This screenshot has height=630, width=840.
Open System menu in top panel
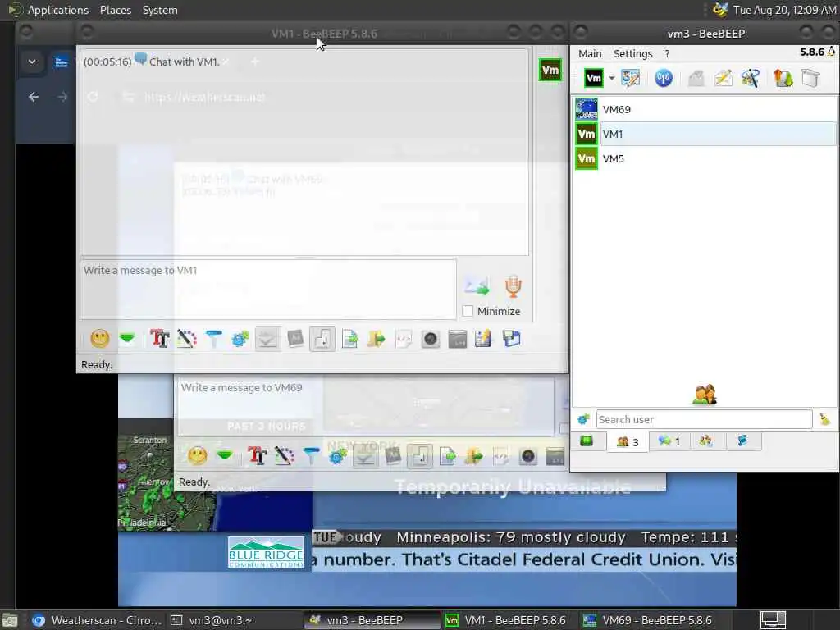tap(160, 10)
